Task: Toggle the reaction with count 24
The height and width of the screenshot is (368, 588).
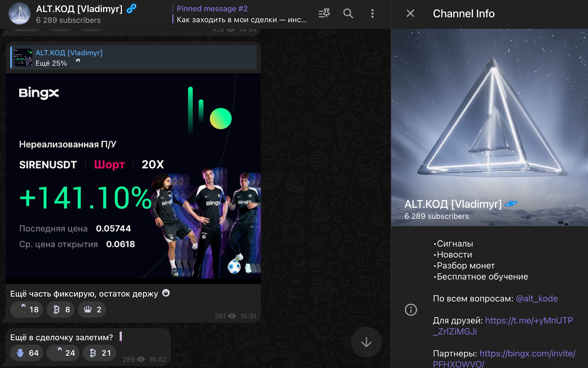Action: click(63, 353)
